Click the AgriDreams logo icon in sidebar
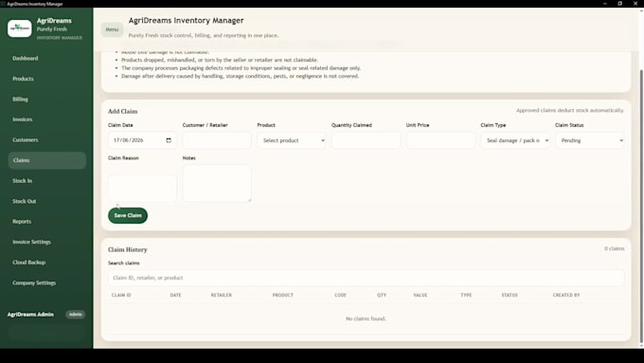 [19, 28]
